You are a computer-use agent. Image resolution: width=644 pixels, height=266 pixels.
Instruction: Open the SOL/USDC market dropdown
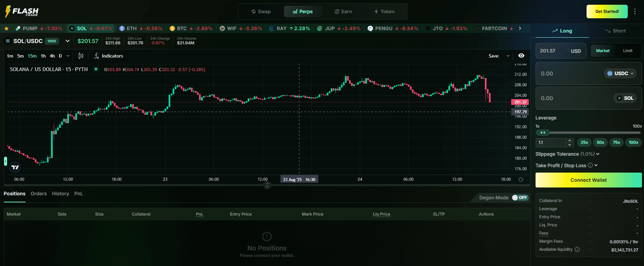click(x=68, y=41)
